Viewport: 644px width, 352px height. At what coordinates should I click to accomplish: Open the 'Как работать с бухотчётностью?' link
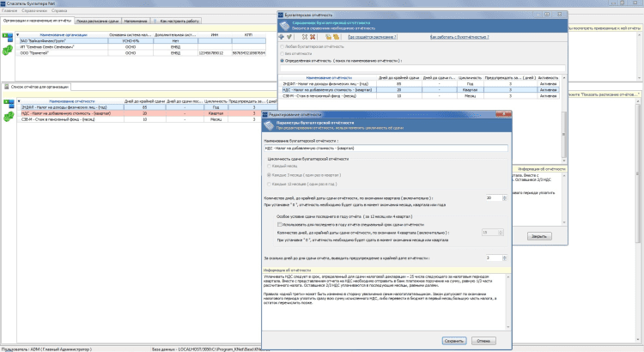[459, 37]
